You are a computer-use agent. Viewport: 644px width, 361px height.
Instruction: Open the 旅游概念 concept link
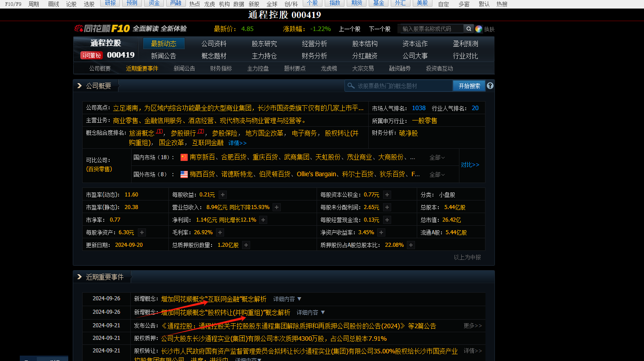(141, 133)
